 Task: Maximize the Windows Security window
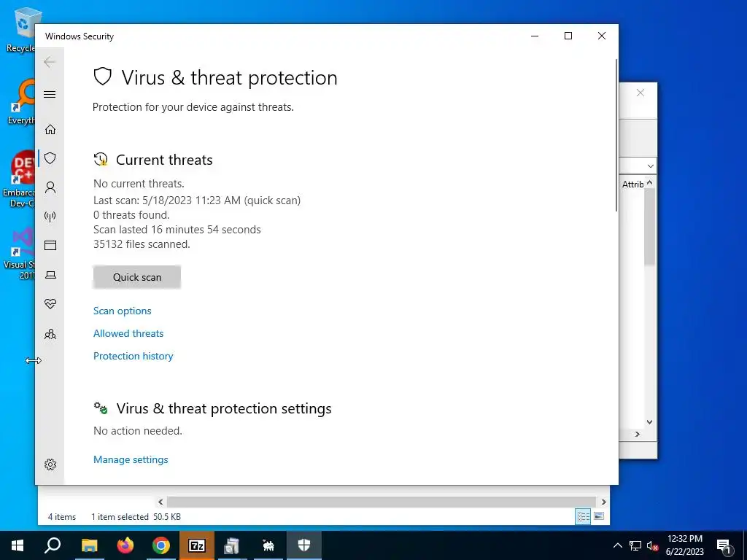pyautogui.click(x=568, y=36)
